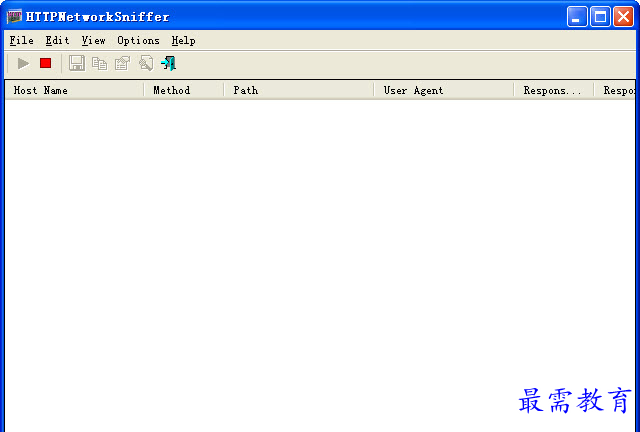Click the Exit door icon
Screen dimensions: 640x432
pos(169,63)
